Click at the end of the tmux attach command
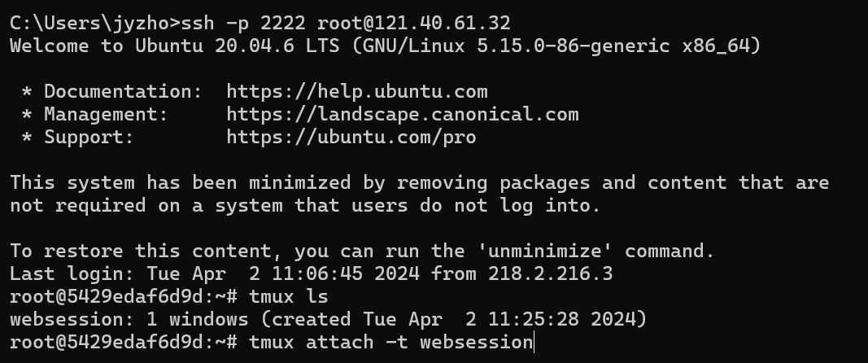Screen dimensions: 868x363 (x=534, y=342)
